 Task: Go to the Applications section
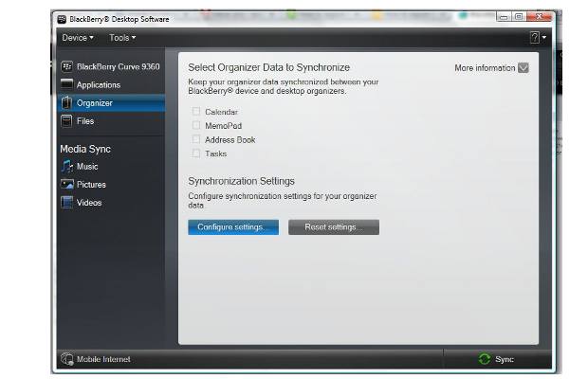pyautogui.click(x=111, y=84)
